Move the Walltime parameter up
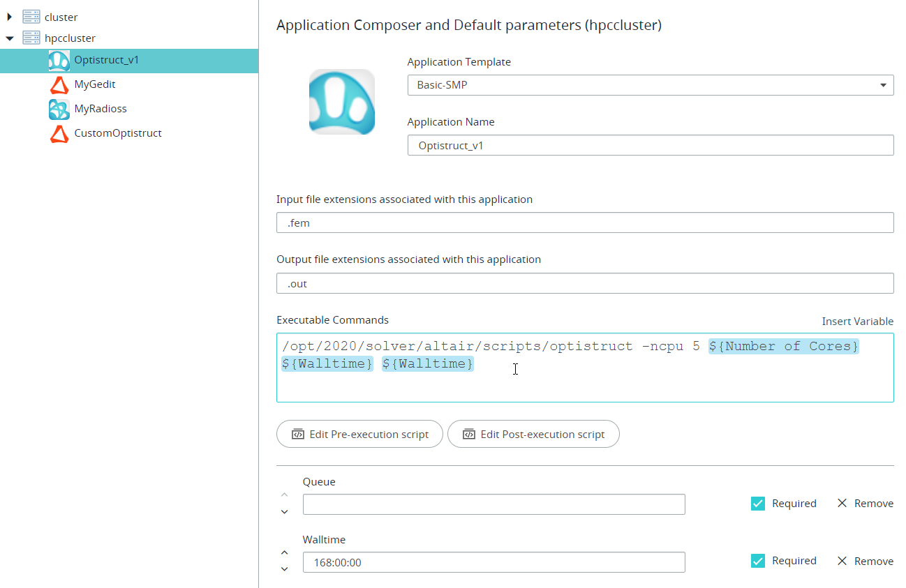This screenshot has height=588, width=906. (285, 552)
